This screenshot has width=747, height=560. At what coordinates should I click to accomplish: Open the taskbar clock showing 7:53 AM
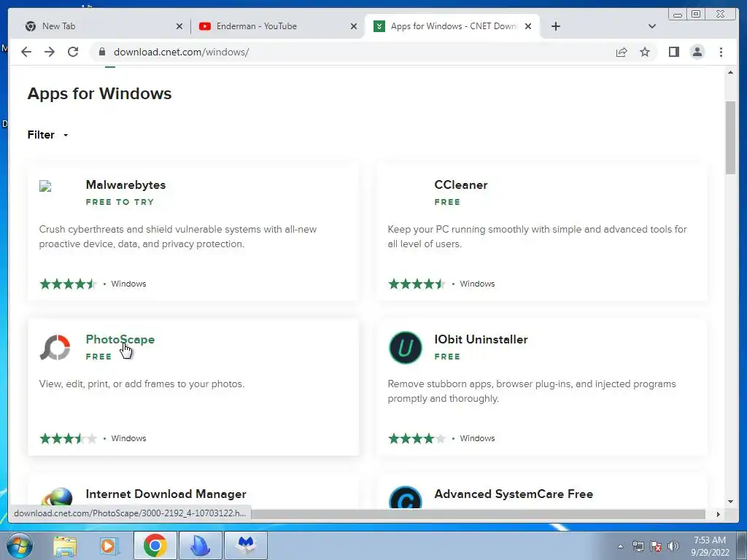point(710,546)
